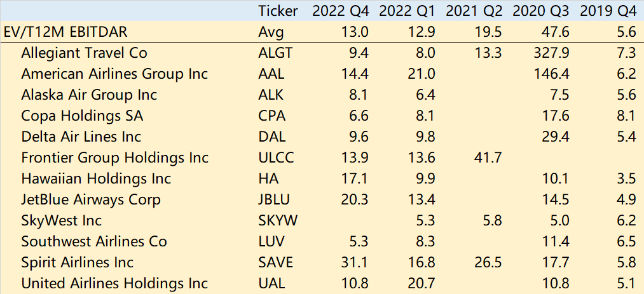The image size is (644, 294).
Task: Click the 47.6 average value
Action: coord(556,32)
